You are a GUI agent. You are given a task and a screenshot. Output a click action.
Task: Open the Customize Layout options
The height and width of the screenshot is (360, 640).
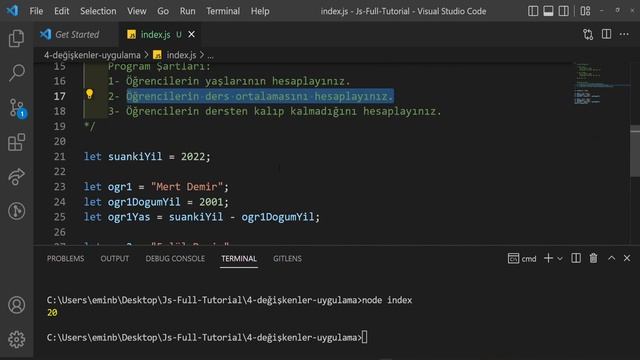click(x=585, y=11)
